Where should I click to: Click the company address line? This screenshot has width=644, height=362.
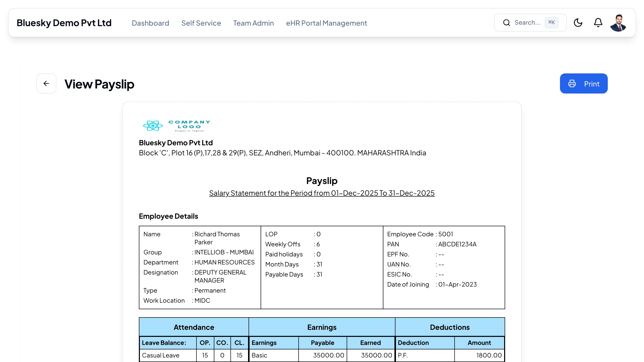click(282, 153)
